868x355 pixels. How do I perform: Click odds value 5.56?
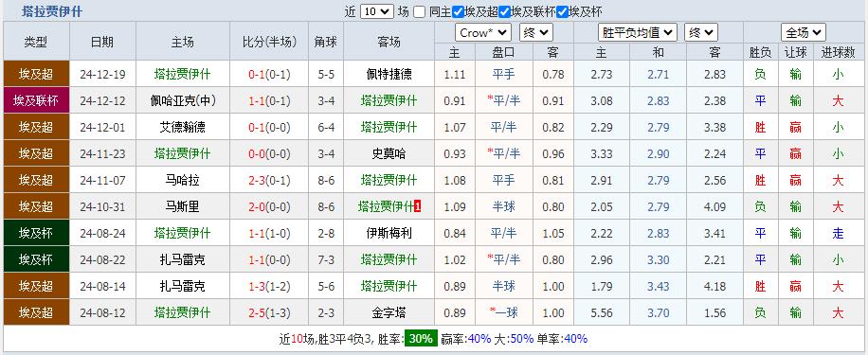click(x=601, y=313)
